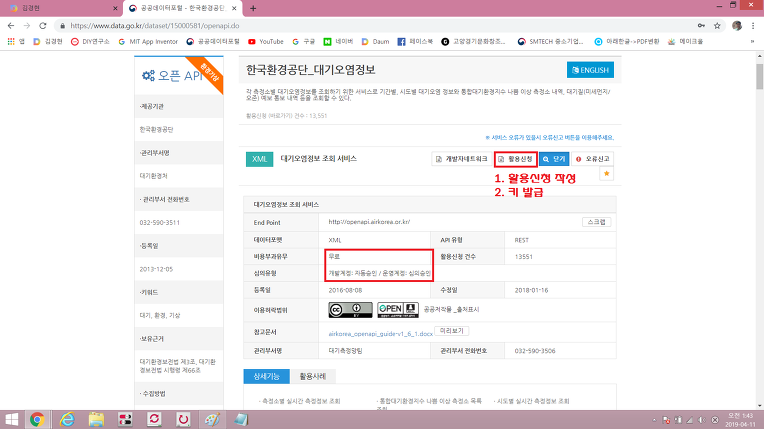Open a new browser tab
Image resolution: width=764 pixels, height=429 pixels.
pos(253,8)
